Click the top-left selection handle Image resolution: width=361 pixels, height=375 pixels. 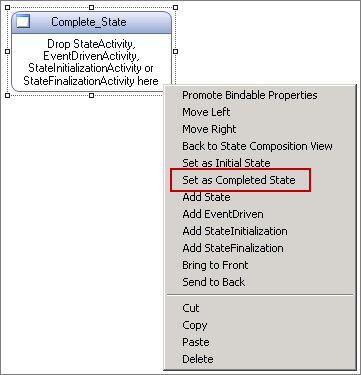click(x=8, y=7)
